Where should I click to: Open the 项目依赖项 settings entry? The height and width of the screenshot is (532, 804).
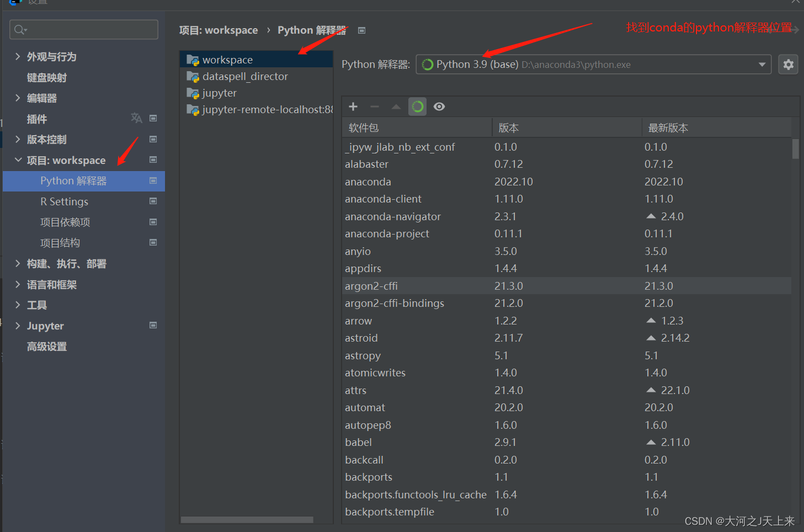click(65, 222)
